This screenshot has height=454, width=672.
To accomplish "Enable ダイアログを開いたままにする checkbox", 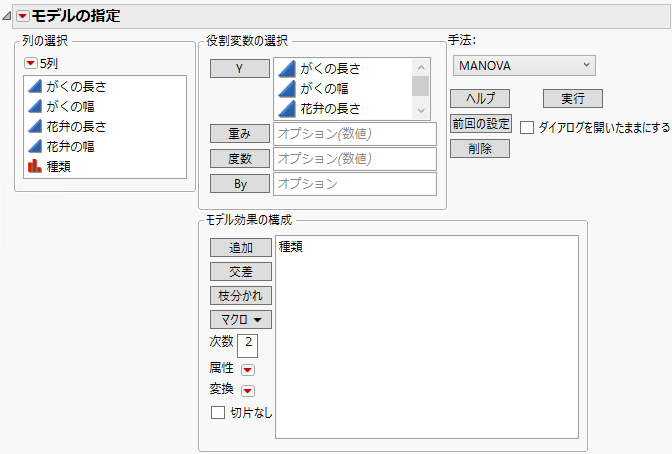I will (527, 127).
